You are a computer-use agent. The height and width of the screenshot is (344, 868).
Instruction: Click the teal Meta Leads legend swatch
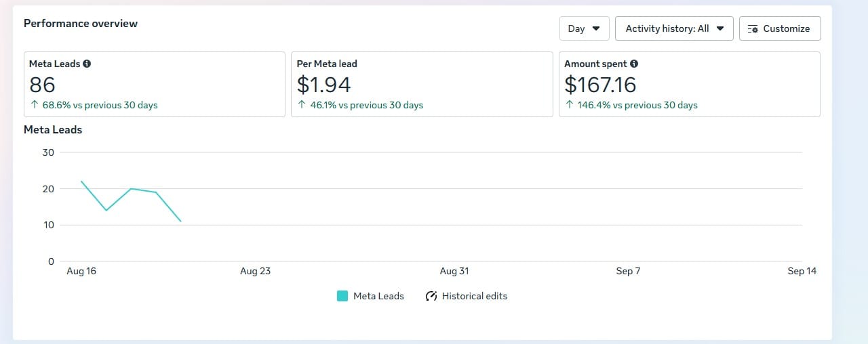[x=342, y=296]
